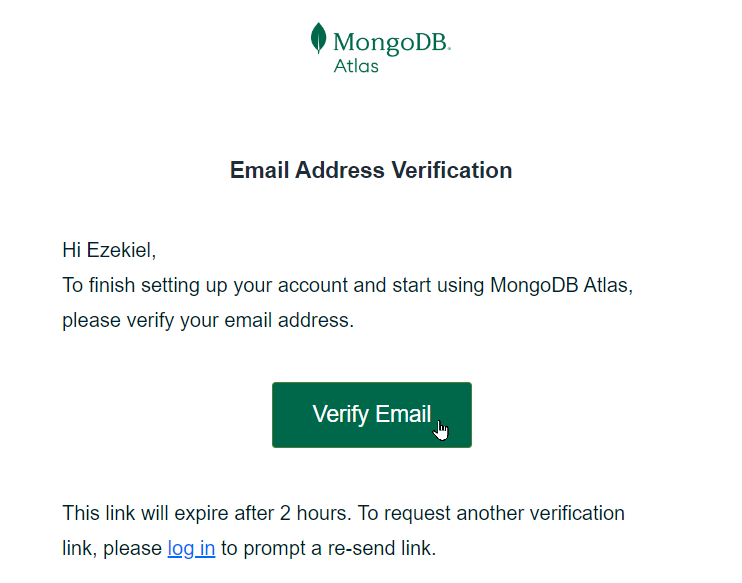Click the MongoDB wordmark in the header
The height and width of the screenshot is (583, 742).
pyautogui.click(x=392, y=43)
